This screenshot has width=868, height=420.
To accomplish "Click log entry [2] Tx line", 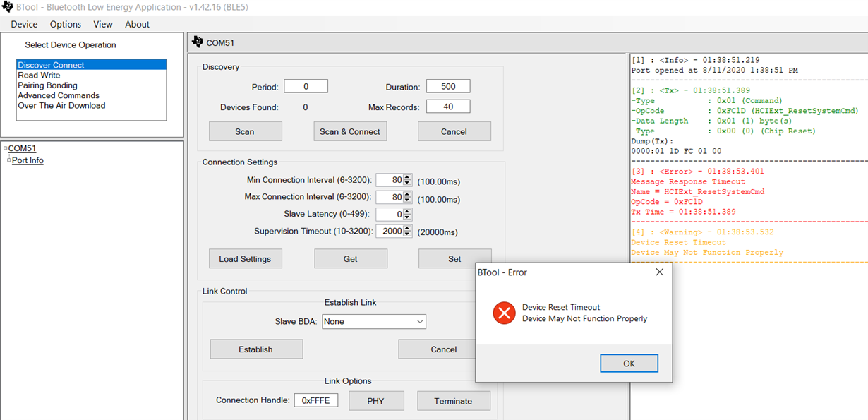I will click(690, 90).
